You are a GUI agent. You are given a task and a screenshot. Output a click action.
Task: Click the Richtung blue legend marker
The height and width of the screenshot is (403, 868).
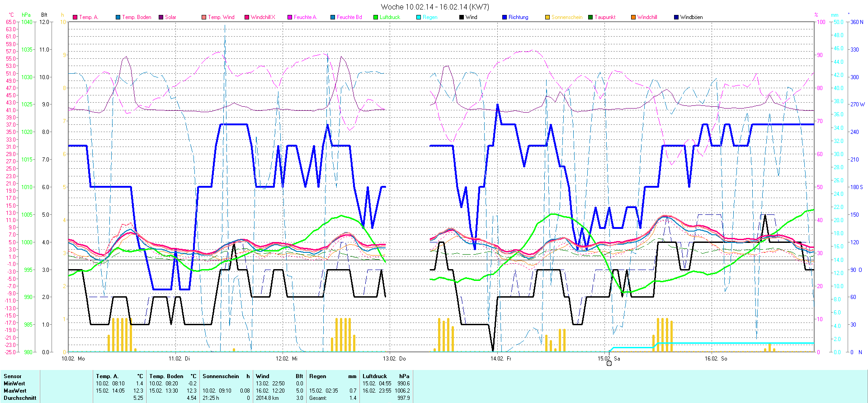pos(505,17)
